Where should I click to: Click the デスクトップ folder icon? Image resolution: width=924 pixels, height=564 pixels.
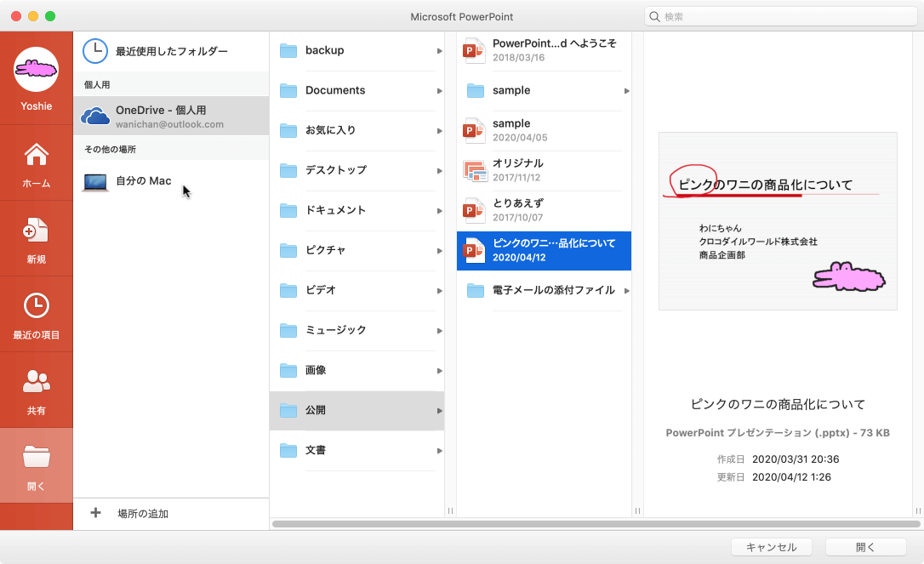[288, 170]
